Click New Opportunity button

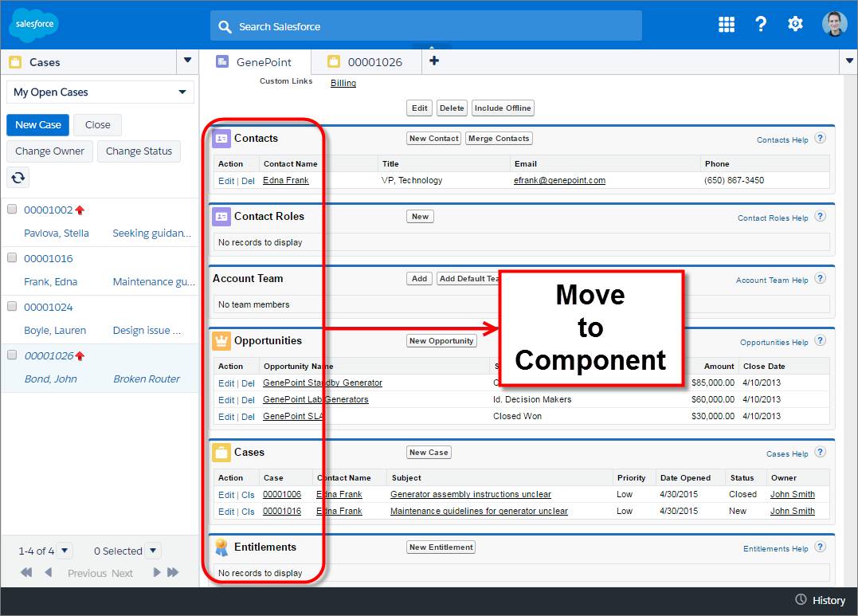point(441,341)
